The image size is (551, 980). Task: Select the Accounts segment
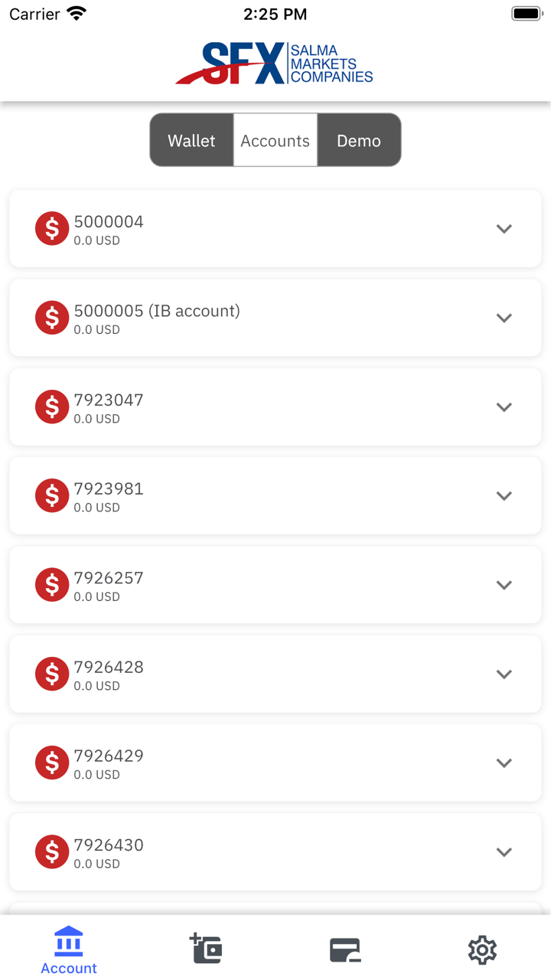[275, 141]
